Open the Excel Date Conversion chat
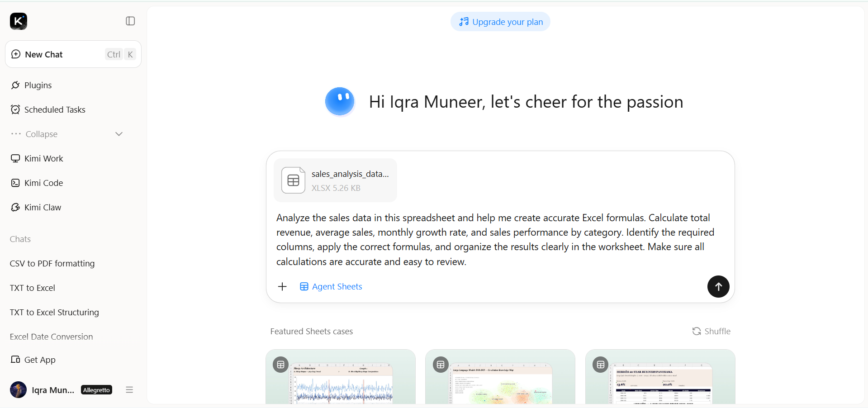The width and height of the screenshot is (868, 408). pyautogui.click(x=52, y=337)
